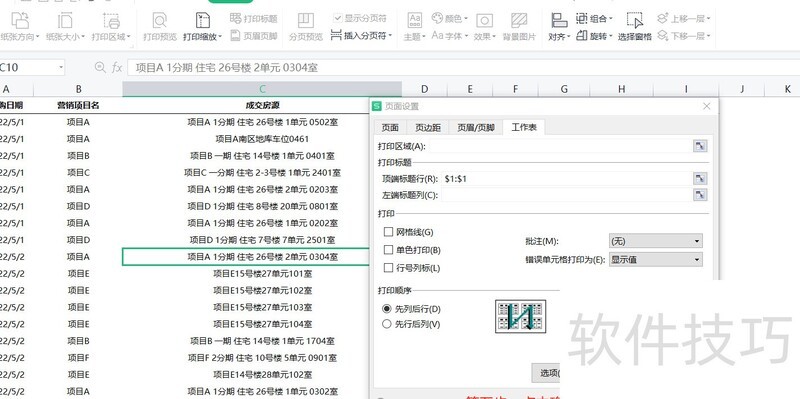Open the 打印缩放 print scaling tool
The width and height of the screenshot is (800, 399).
pos(203,27)
